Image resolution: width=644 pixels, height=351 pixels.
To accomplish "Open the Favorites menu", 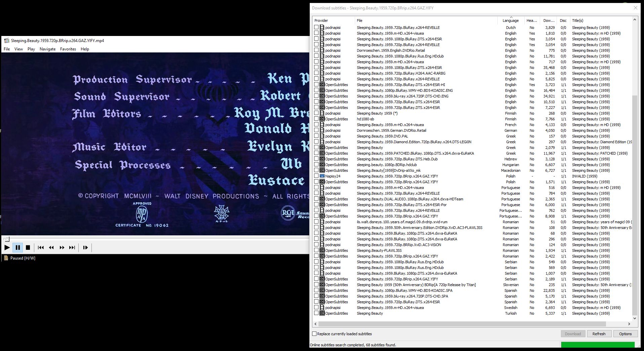I will pos(68,49).
